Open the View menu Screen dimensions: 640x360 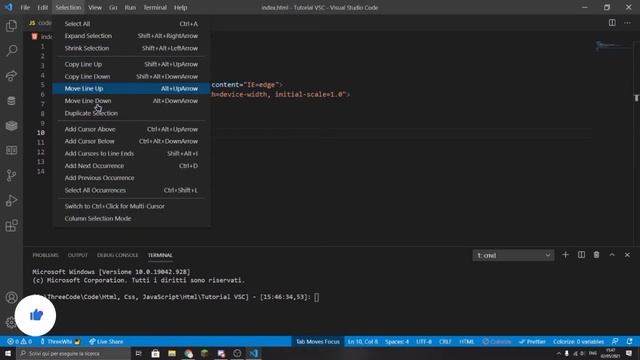pyautogui.click(x=95, y=7)
